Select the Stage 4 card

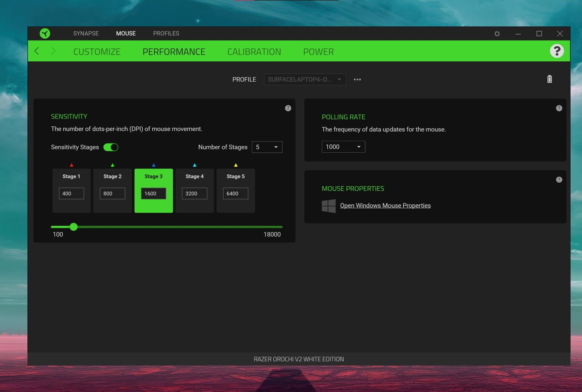(195, 191)
